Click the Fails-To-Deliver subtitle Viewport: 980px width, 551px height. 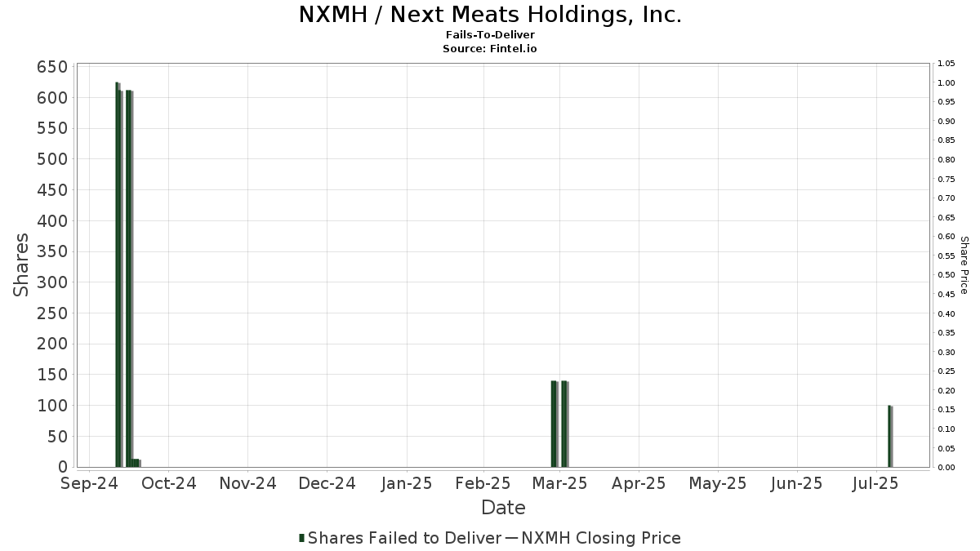490,36
